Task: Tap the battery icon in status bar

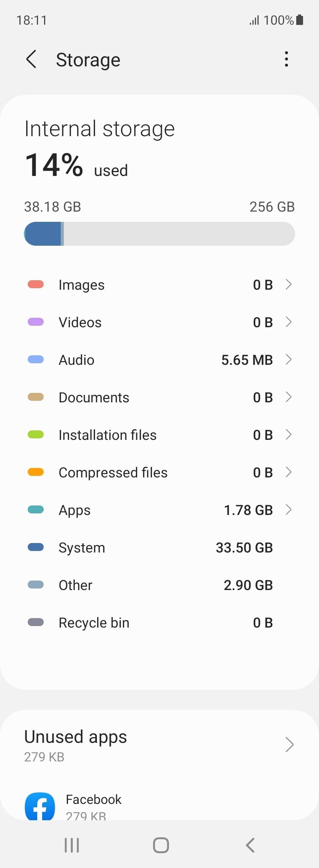Action: click(300, 20)
